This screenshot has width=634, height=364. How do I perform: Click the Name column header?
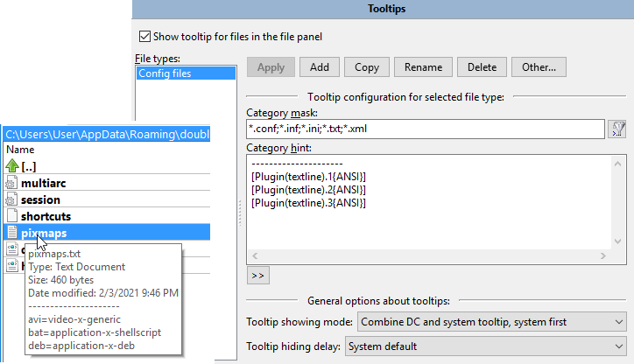pyautogui.click(x=21, y=150)
